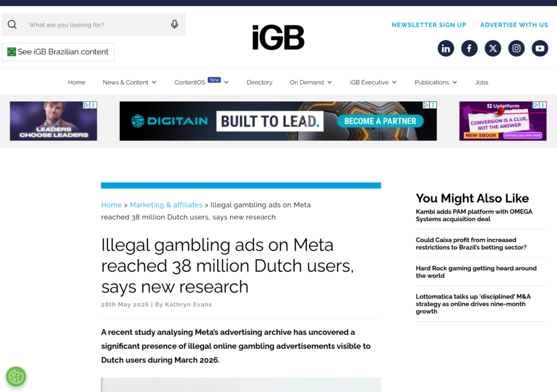Click the article headline about Meta
The width and height of the screenshot is (557, 392).
pos(227,266)
